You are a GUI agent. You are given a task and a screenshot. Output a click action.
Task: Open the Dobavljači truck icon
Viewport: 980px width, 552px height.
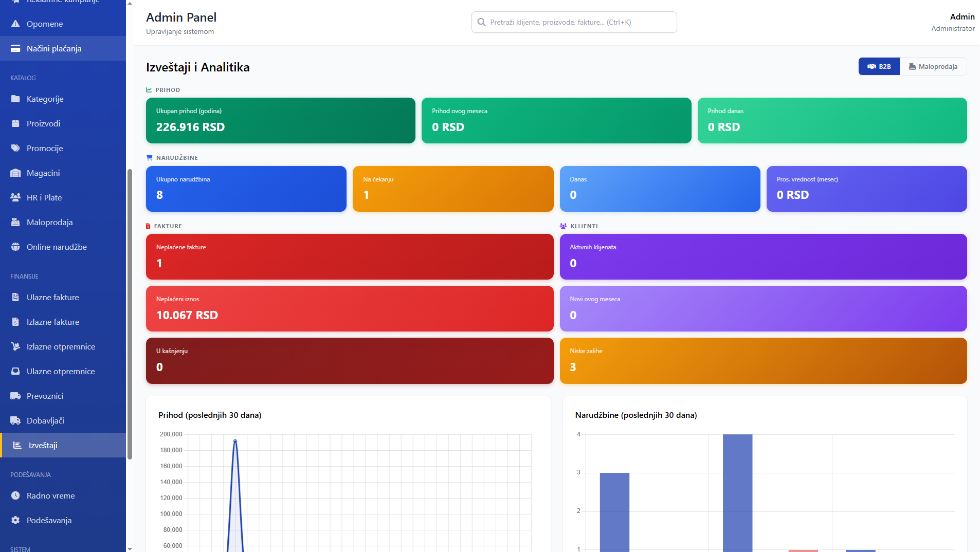pyautogui.click(x=15, y=420)
